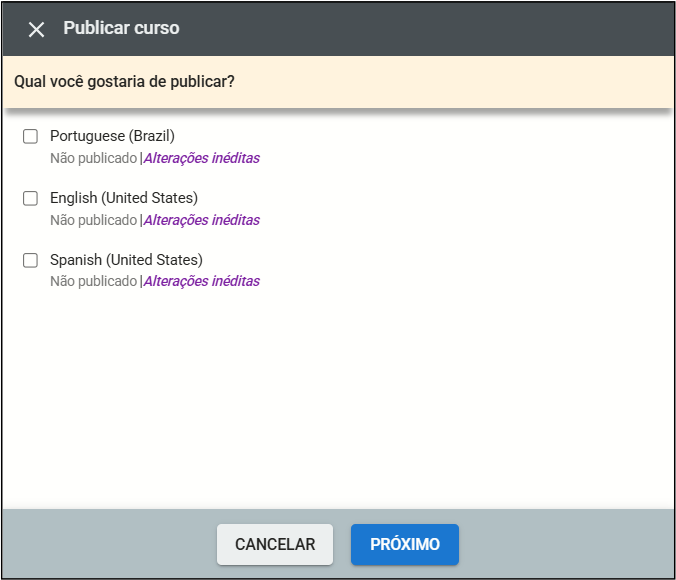Image resolution: width=676 pixels, height=580 pixels.
Task: Open Alterações inéditas link under Portuguese
Action: (x=201, y=158)
